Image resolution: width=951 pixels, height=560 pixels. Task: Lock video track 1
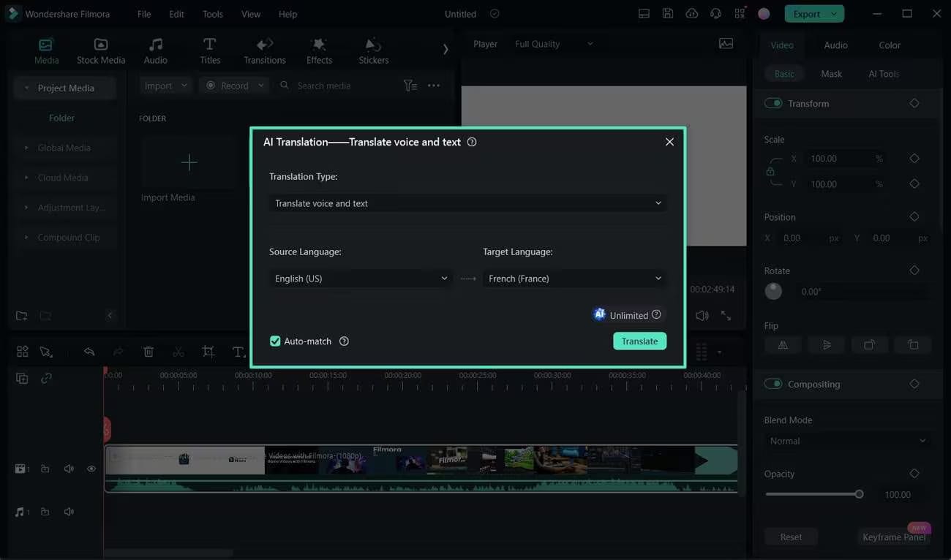tap(45, 469)
